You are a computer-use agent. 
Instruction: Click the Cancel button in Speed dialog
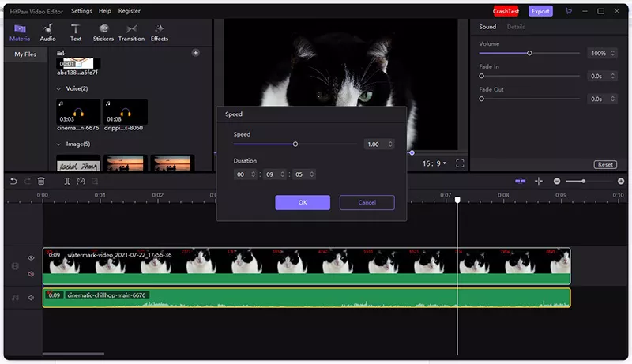(367, 202)
